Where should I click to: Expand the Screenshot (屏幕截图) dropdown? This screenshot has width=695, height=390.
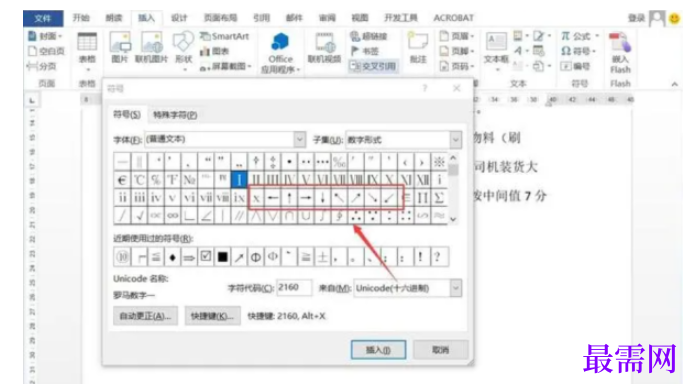pyautogui.click(x=250, y=66)
